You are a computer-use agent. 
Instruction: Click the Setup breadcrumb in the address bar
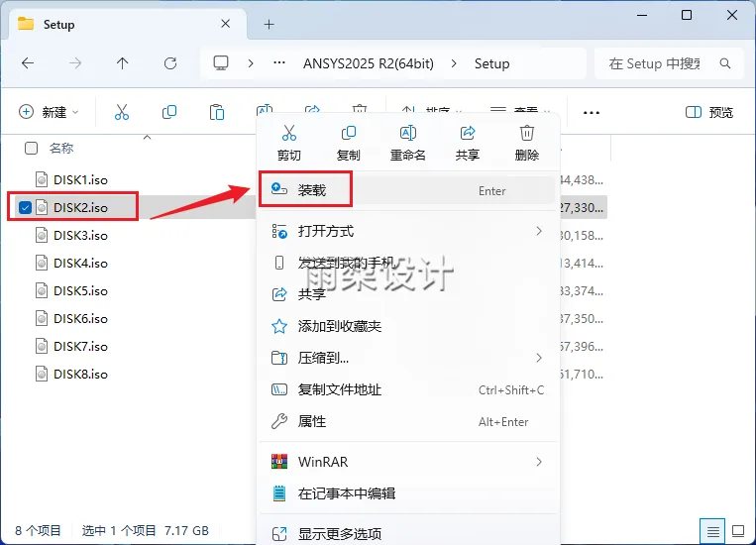coord(491,63)
